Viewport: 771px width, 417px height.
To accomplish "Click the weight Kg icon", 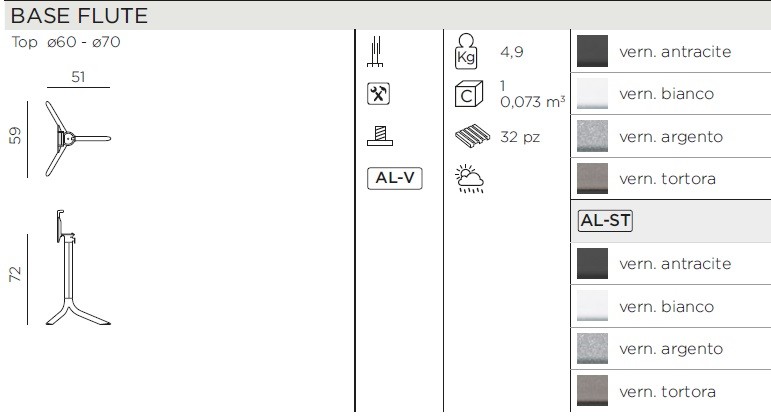I will (466, 51).
